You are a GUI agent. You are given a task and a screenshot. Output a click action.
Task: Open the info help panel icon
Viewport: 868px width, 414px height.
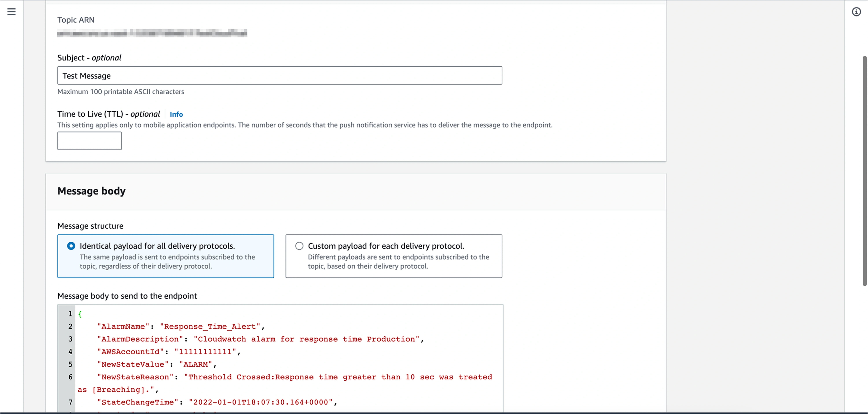point(856,12)
